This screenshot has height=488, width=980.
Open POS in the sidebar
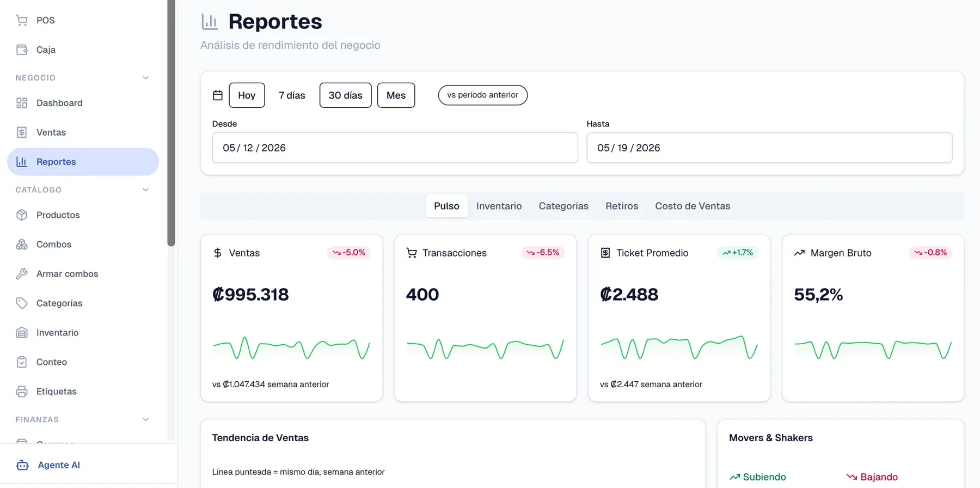click(x=83, y=20)
